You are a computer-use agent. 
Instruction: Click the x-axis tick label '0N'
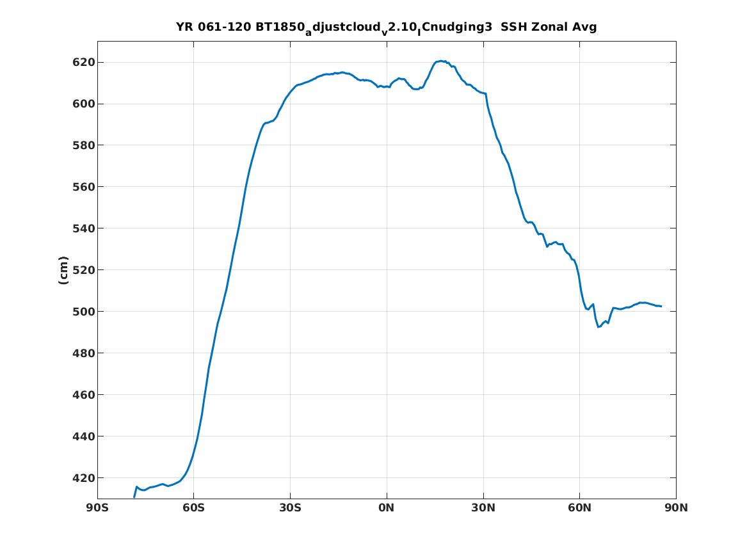click(387, 508)
